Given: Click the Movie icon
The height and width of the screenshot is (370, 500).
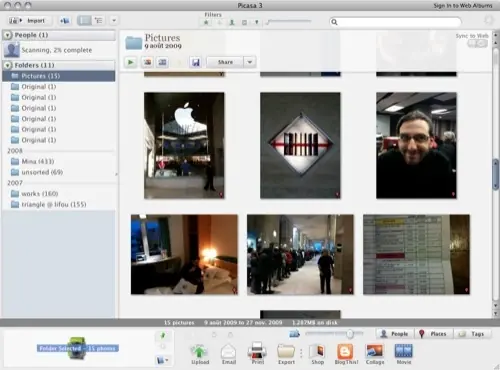Looking at the screenshot, I should 404,354.
